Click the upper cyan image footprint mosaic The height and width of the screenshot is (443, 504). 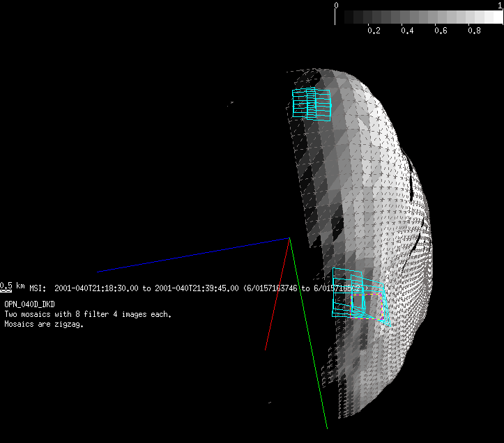[311, 104]
